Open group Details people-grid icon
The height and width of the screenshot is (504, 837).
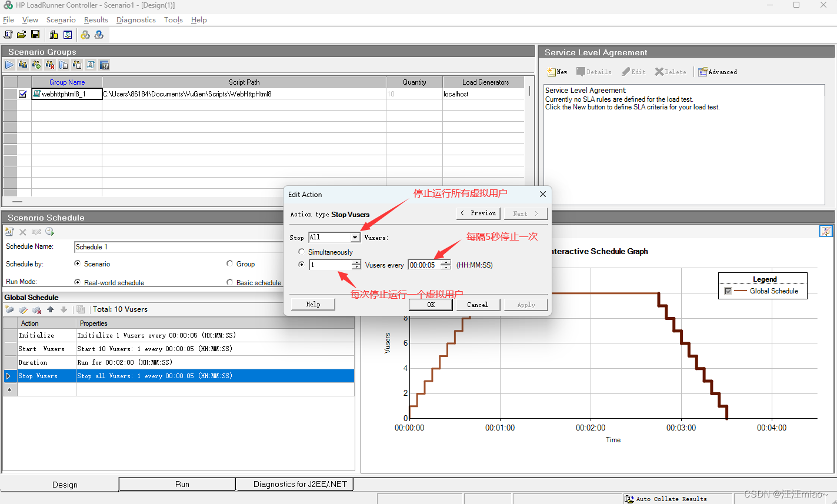pyautogui.click(x=77, y=65)
